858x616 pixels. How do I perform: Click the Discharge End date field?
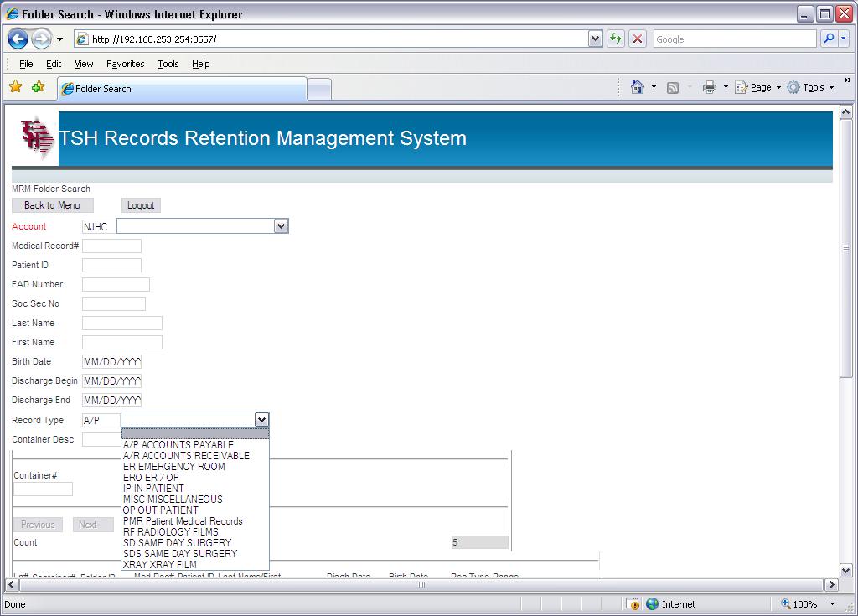111,401
